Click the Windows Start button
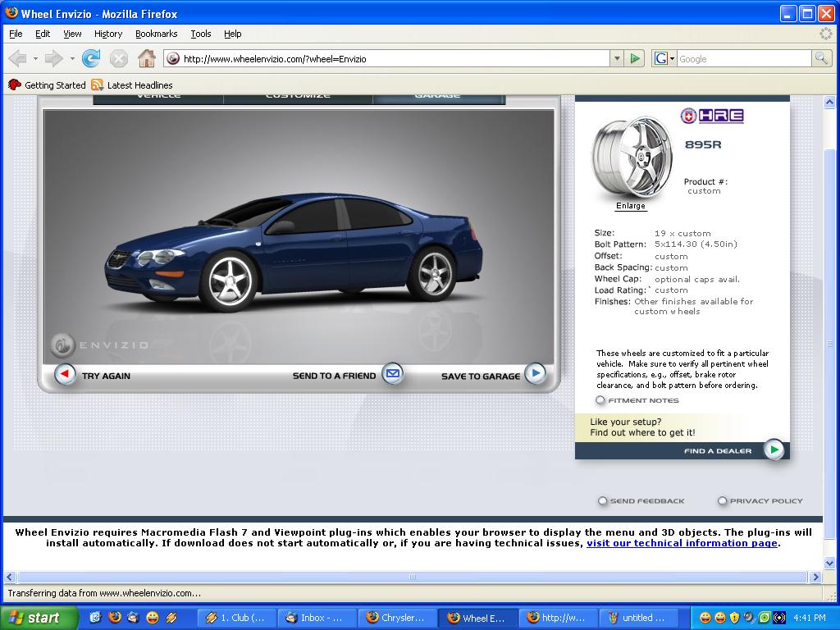Viewport: 840px width, 630px height. pyautogui.click(x=38, y=618)
